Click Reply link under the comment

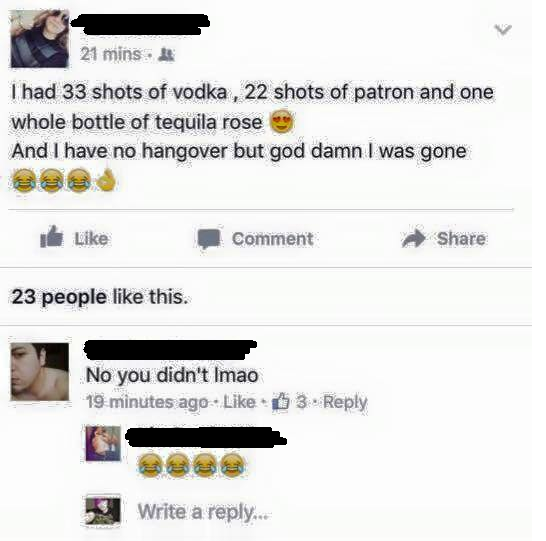click(345, 403)
